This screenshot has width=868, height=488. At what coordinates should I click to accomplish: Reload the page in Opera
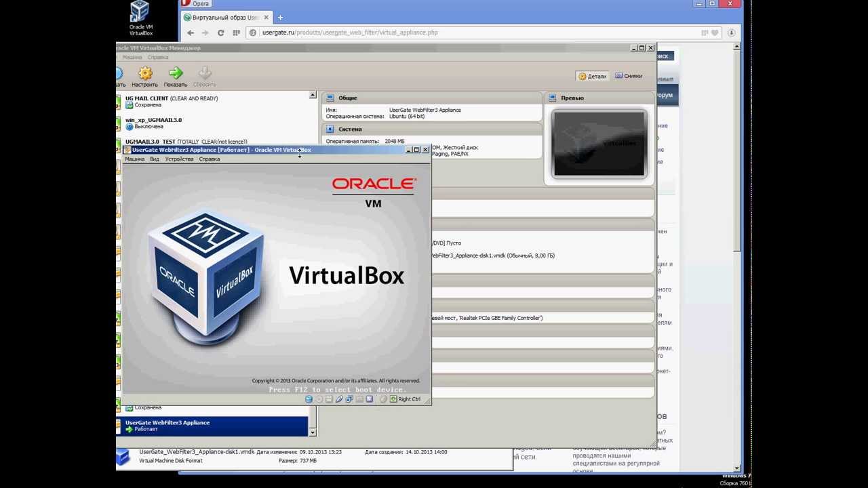click(220, 33)
